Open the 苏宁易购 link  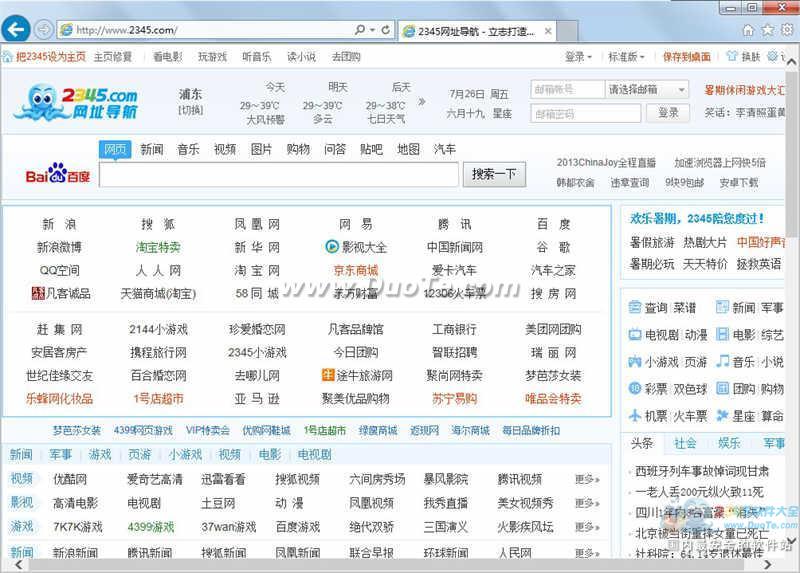coord(454,398)
